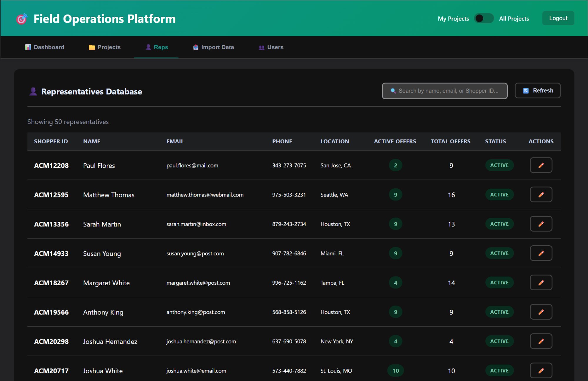
Task: Select the Reps tab
Action: tap(157, 47)
